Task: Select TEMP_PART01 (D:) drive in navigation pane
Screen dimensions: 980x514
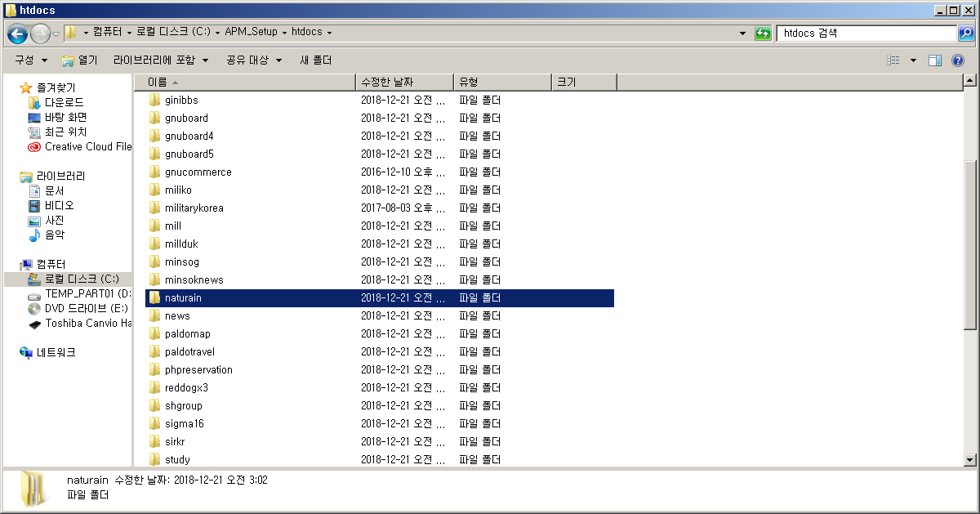Action: point(88,293)
